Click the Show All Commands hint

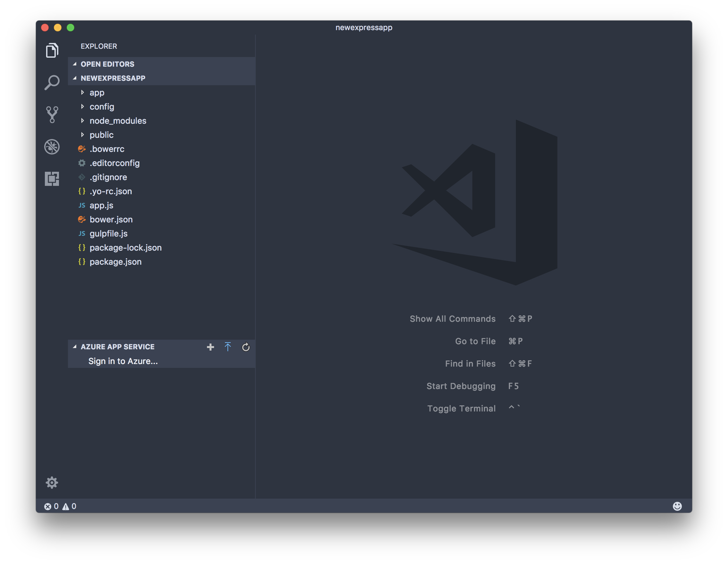pos(452,319)
